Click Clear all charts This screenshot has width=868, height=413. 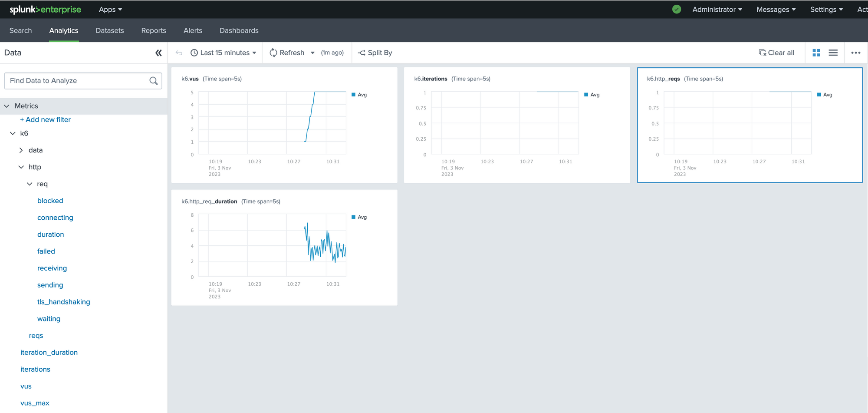point(776,53)
